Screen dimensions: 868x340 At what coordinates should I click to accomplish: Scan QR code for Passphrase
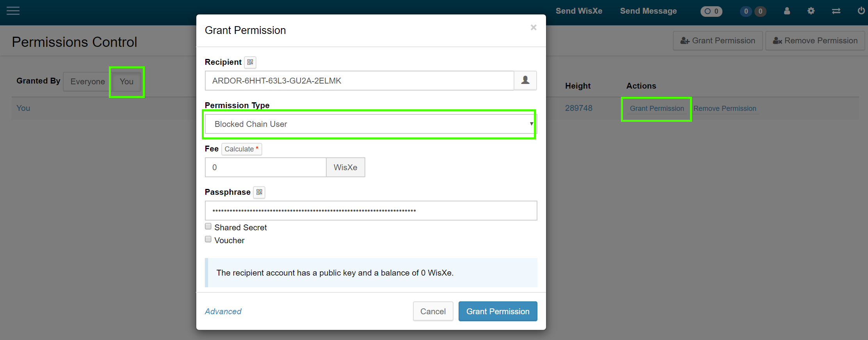(x=259, y=192)
